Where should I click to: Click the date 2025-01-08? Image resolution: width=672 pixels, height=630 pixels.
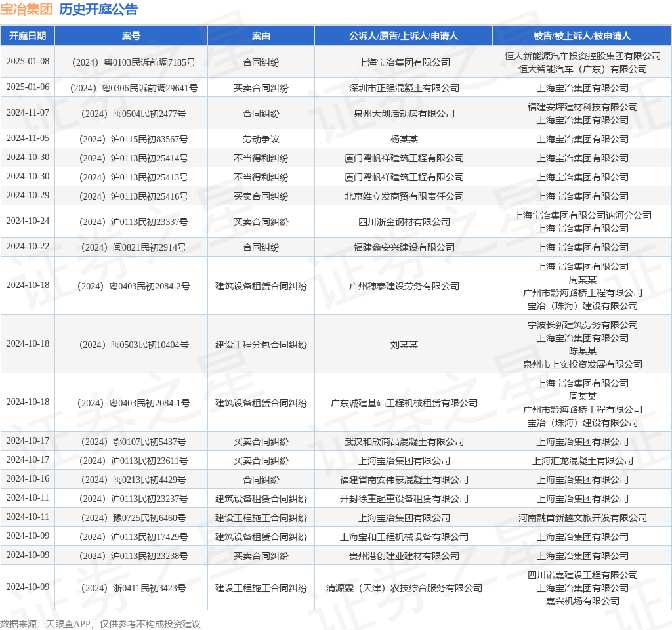[28, 61]
